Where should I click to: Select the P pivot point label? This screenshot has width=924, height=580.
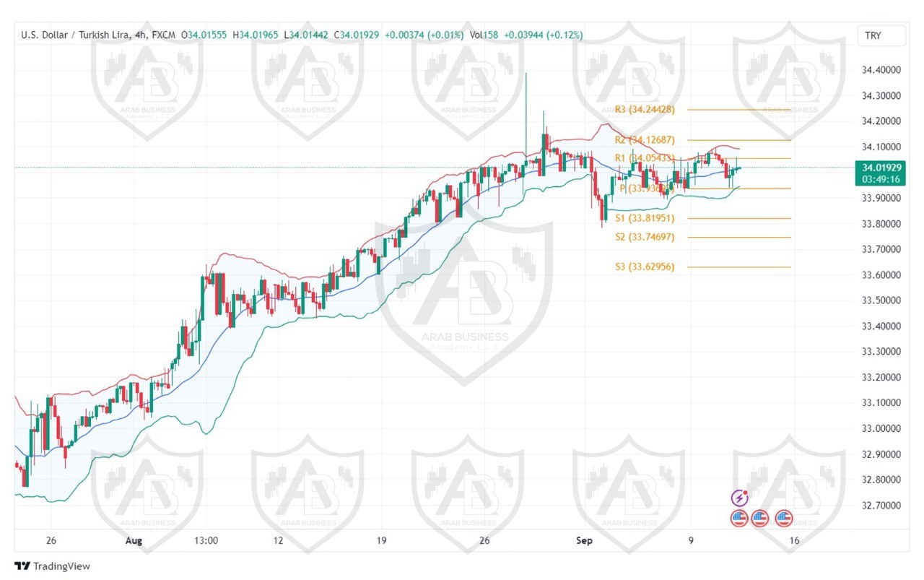(646, 189)
